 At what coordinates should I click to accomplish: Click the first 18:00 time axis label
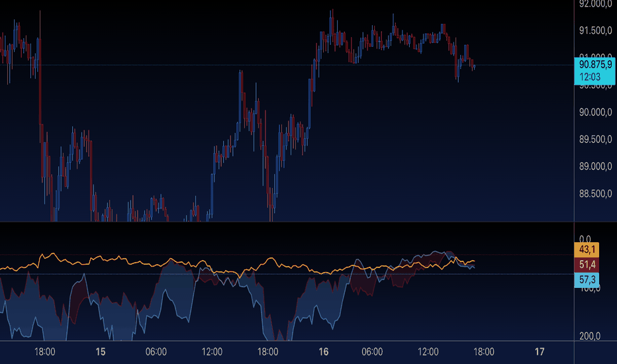pyautogui.click(x=45, y=352)
